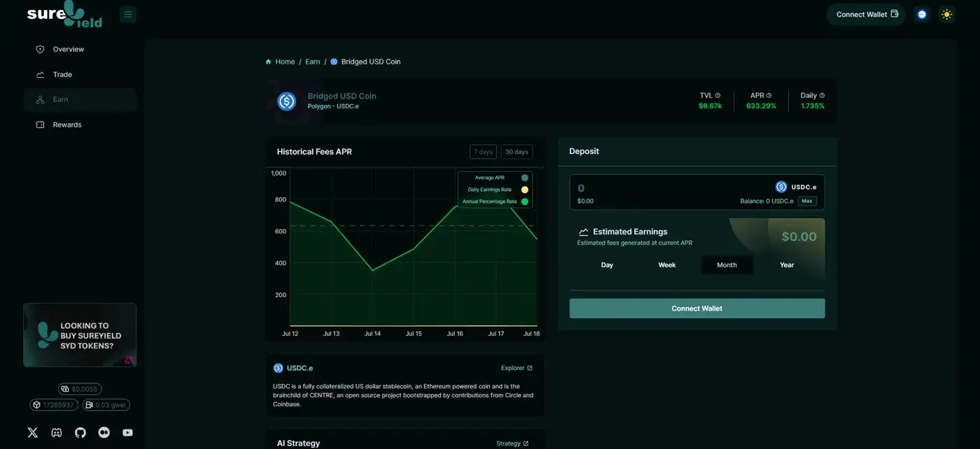Open the X (Twitter) social link
Viewport: 980px width, 449px height.
(x=33, y=432)
